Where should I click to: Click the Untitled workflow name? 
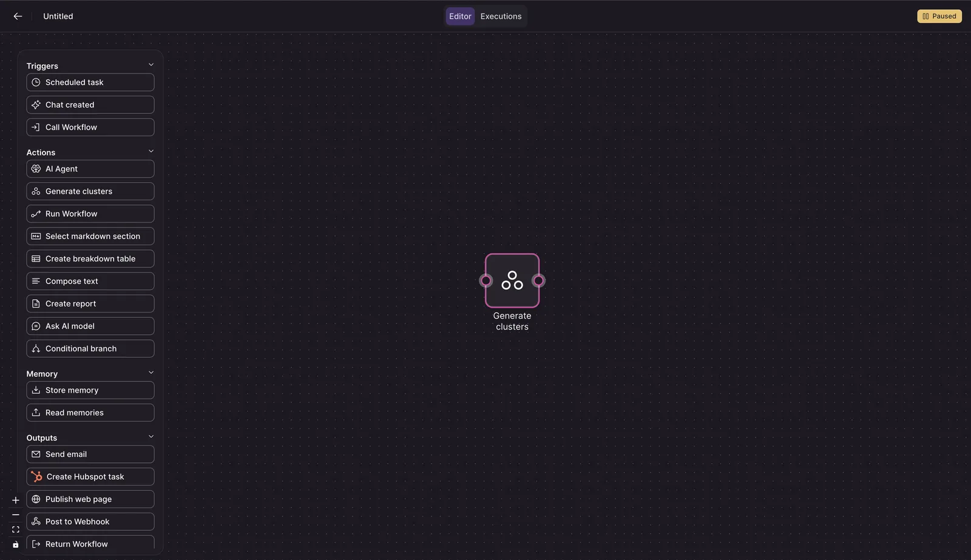[58, 16]
